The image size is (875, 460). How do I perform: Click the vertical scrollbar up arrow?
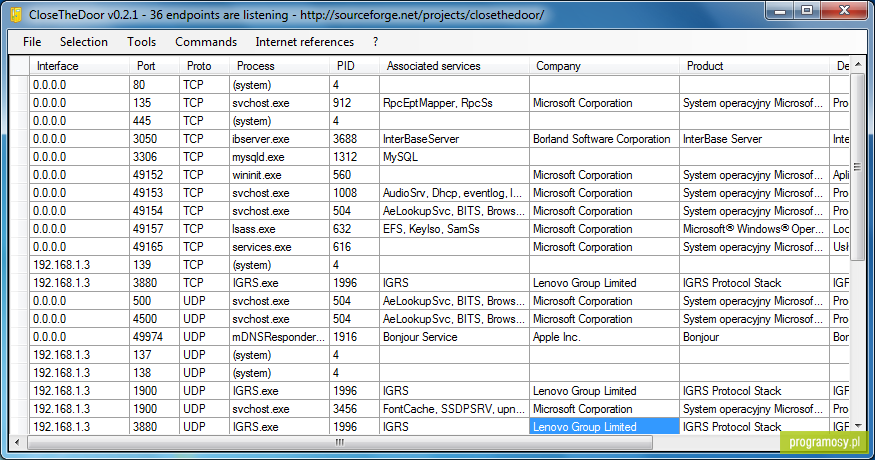coord(858,65)
